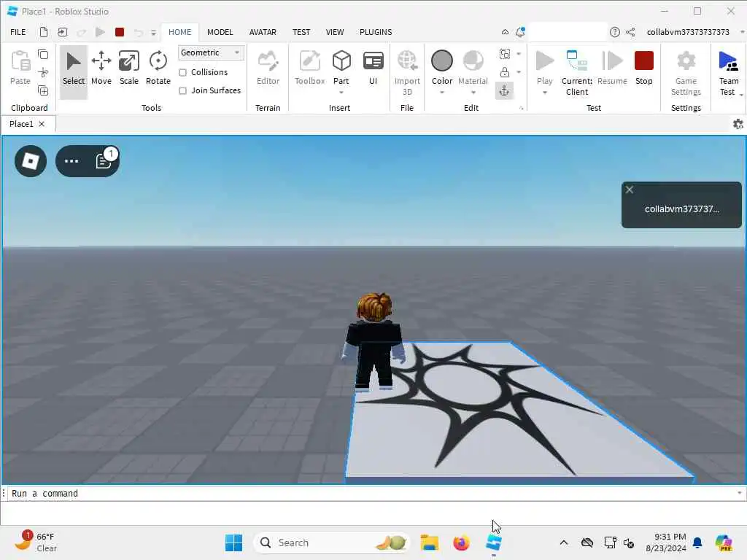Viewport: 747px width, 560px height.
Task: Expand the Part dropdown arrow
Action: click(x=341, y=93)
